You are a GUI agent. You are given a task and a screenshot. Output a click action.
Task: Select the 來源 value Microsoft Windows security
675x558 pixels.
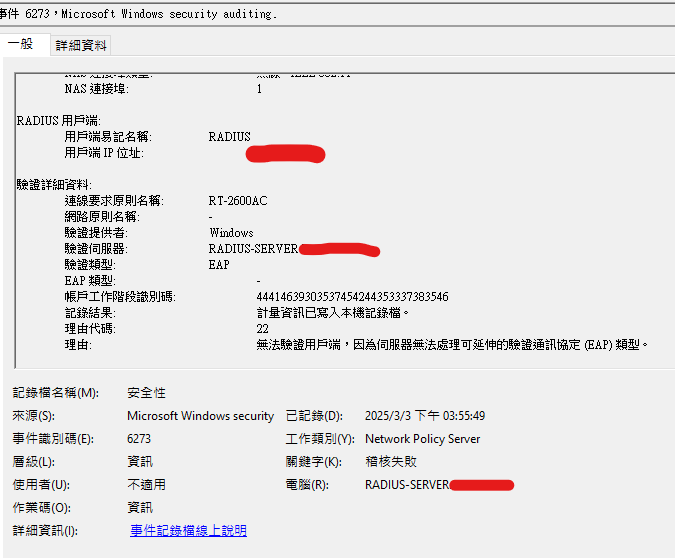click(x=201, y=415)
